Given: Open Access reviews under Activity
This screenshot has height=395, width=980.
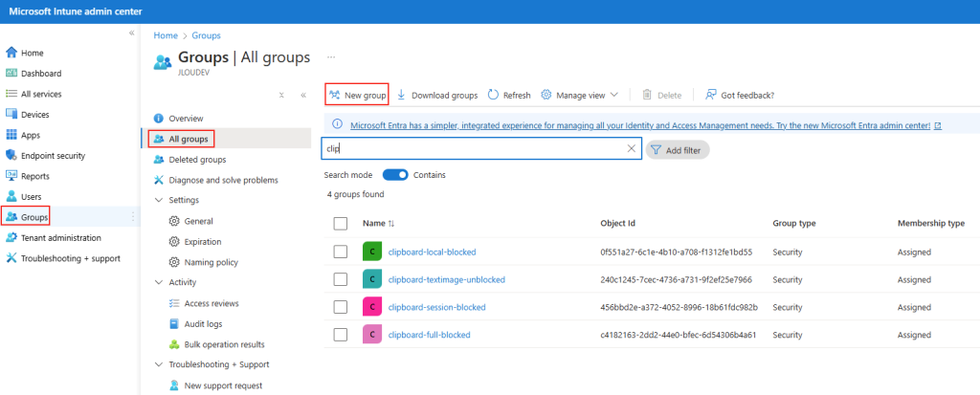Looking at the screenshot, I should 212,303.
